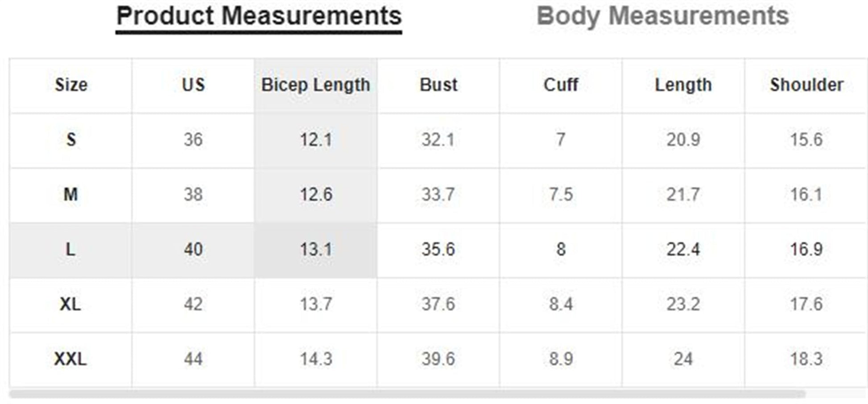Click the Cuff column header
Viewport: 868px width, 404px height.
point(561,85)
